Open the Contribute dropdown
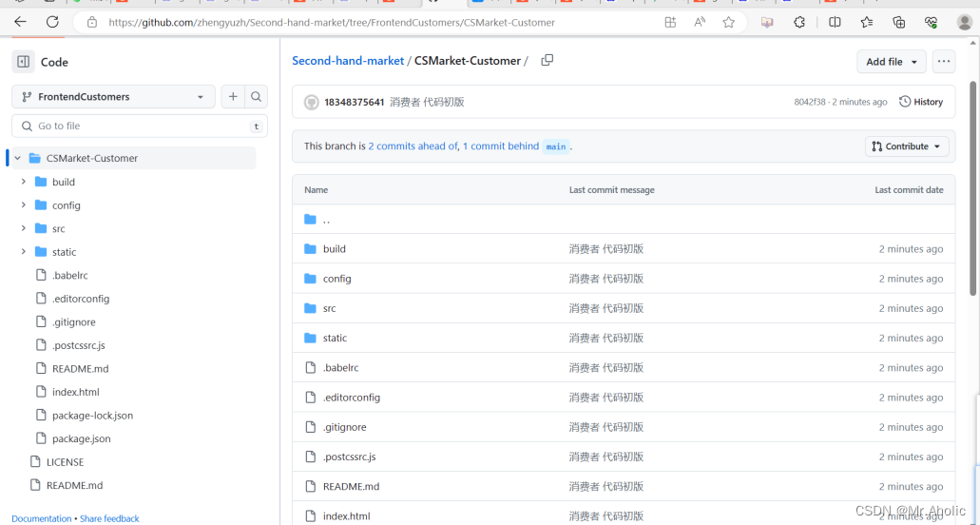Screen dimensions: 980x525 [907, 146]
